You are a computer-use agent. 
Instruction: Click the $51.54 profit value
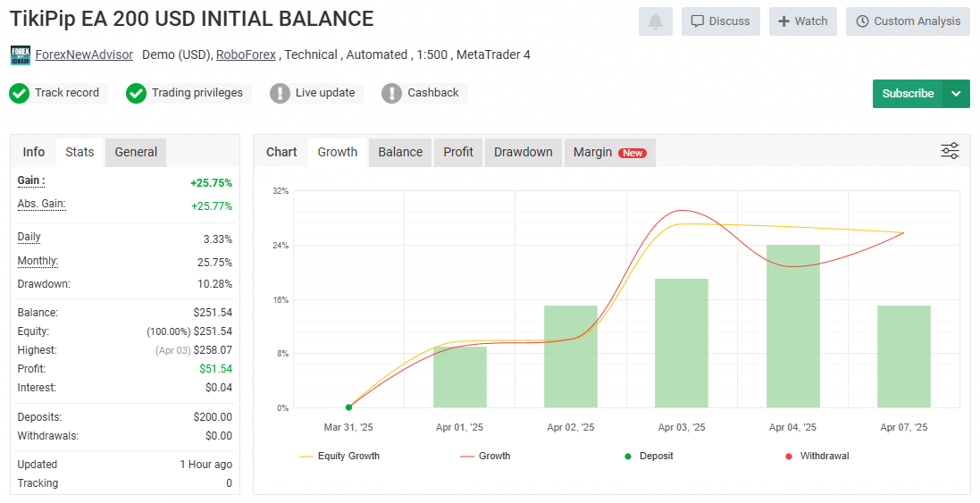click(215, 369)
